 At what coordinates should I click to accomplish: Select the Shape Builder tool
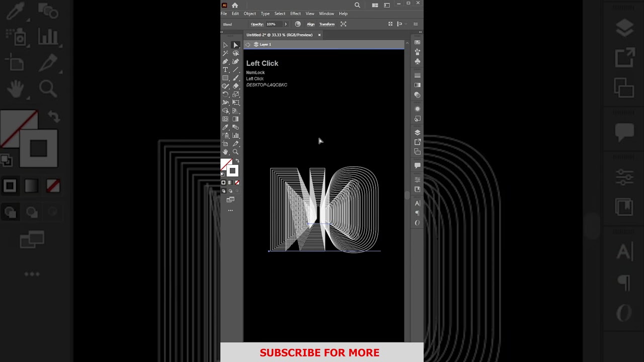(225, 111)
